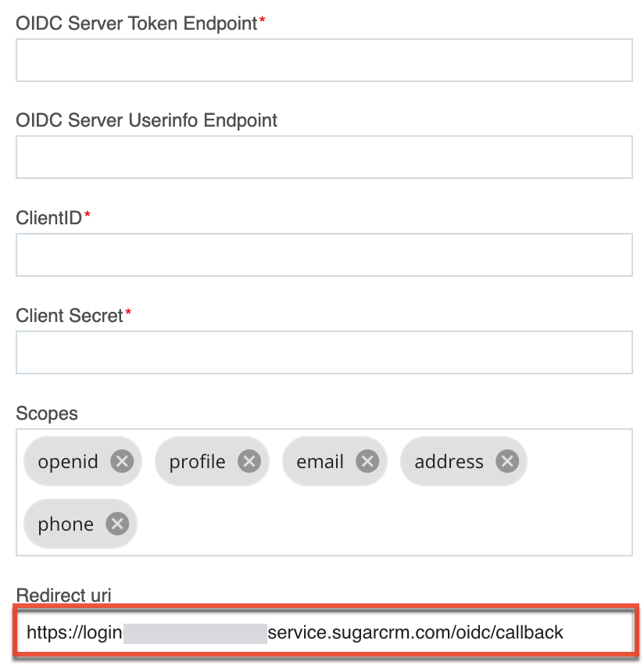Click the highlighted Redirect uri box
This screenshot has height=669, width=644.
324,632
